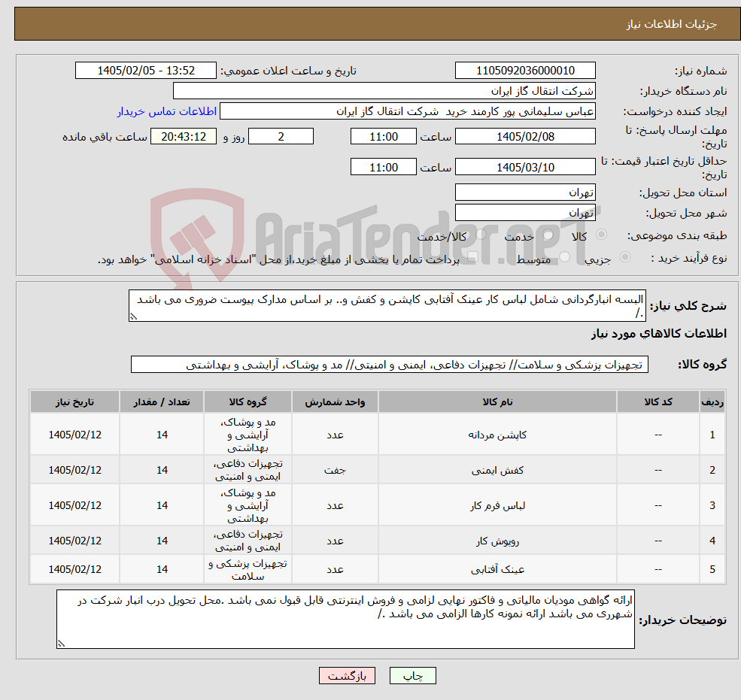Click the جفت unit cell
741x700 pixels.
coord(335,470)
